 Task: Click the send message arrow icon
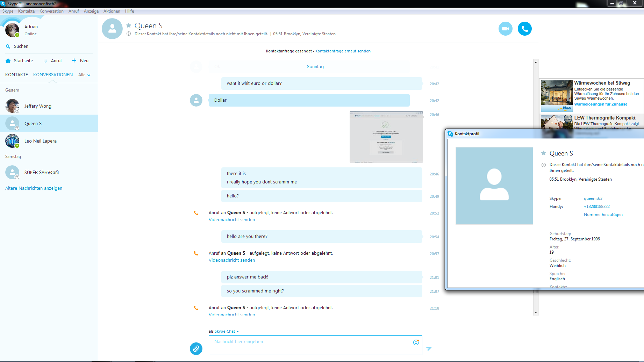(x=429, y=349)
